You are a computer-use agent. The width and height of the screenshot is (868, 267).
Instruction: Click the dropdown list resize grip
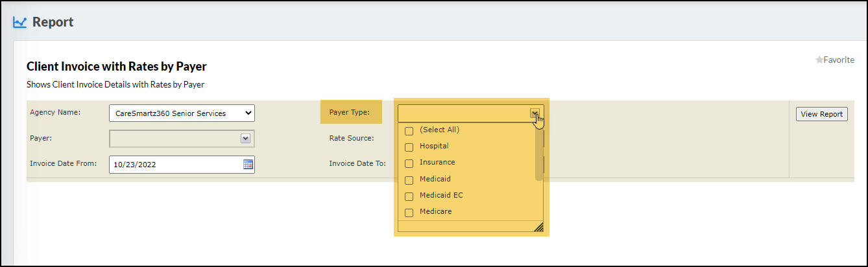click(538, 226)
